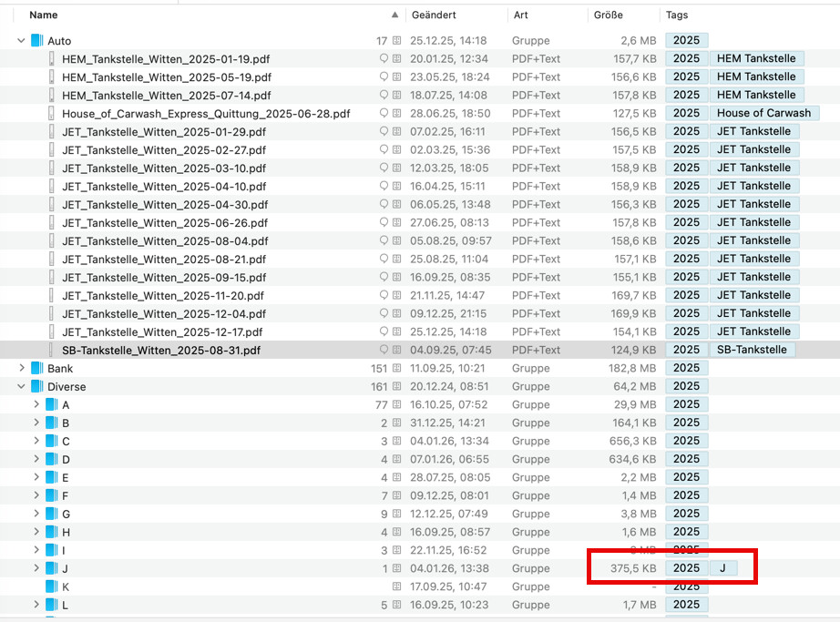The image size is (840, 622).
Task: Select JET_Tankstelle_Witten_2025-06-26.pdf file
Action: tap(165, 223)
